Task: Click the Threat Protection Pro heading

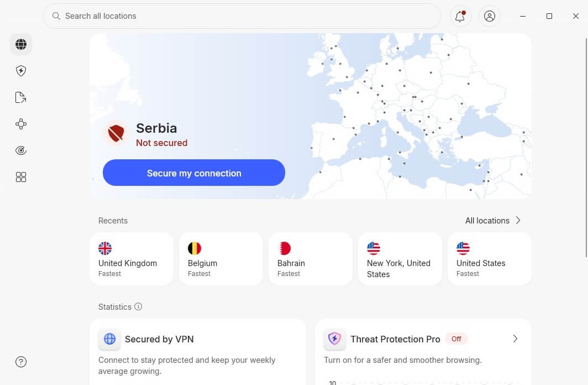Action: pos(395,339)
